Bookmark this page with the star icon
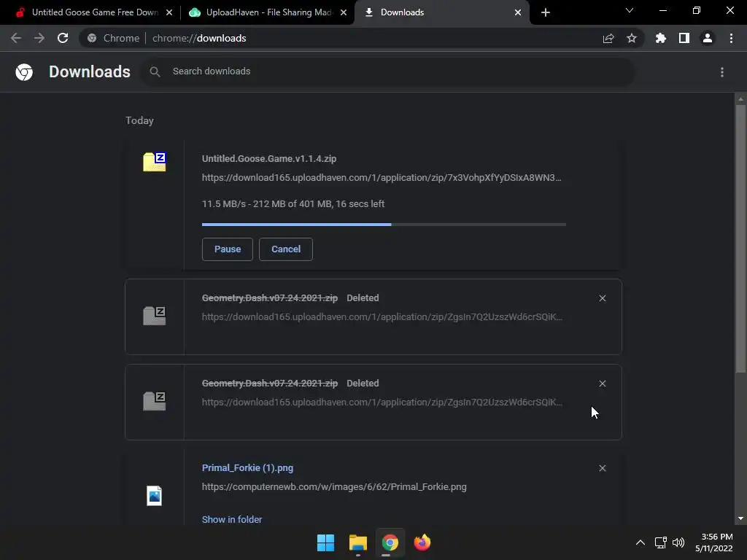 632,38
